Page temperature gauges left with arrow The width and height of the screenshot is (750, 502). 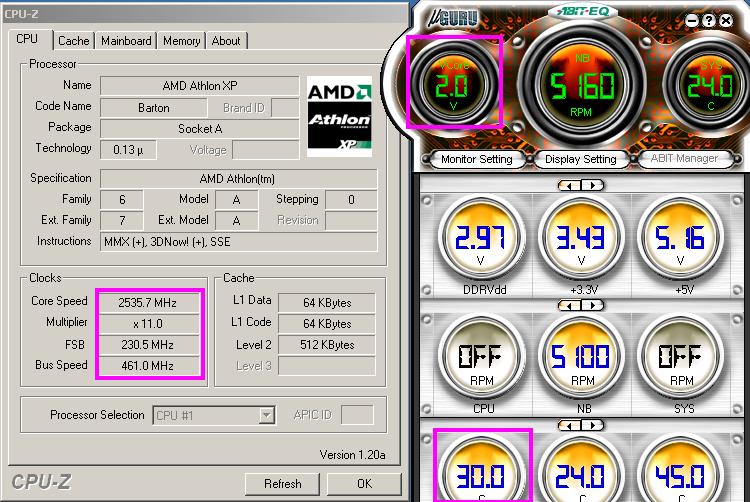(570, 425)
